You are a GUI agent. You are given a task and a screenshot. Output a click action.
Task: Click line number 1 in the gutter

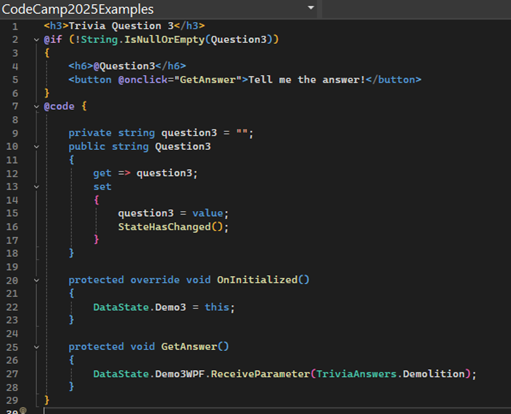(x=15, y=26)
